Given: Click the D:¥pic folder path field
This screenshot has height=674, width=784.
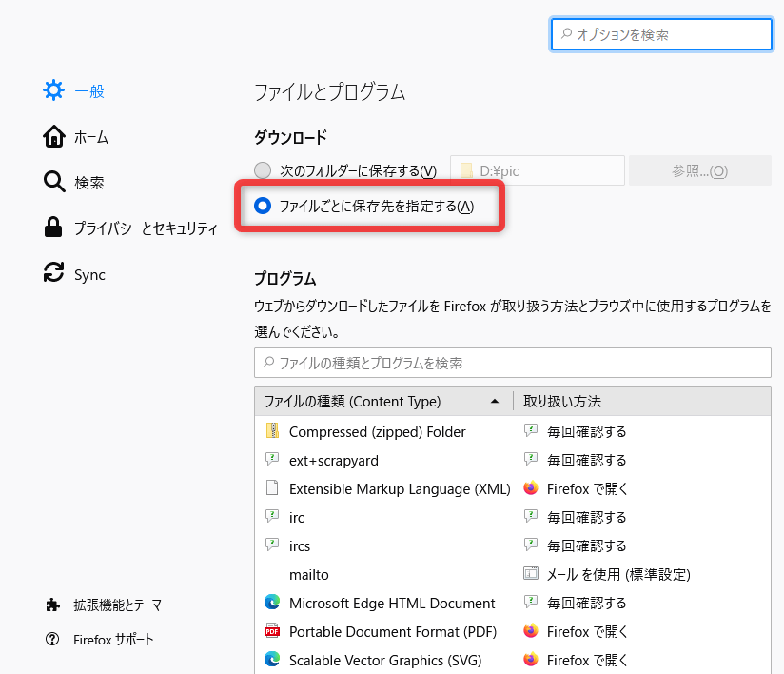Looking at the screenshot, I should pos(538,170).
